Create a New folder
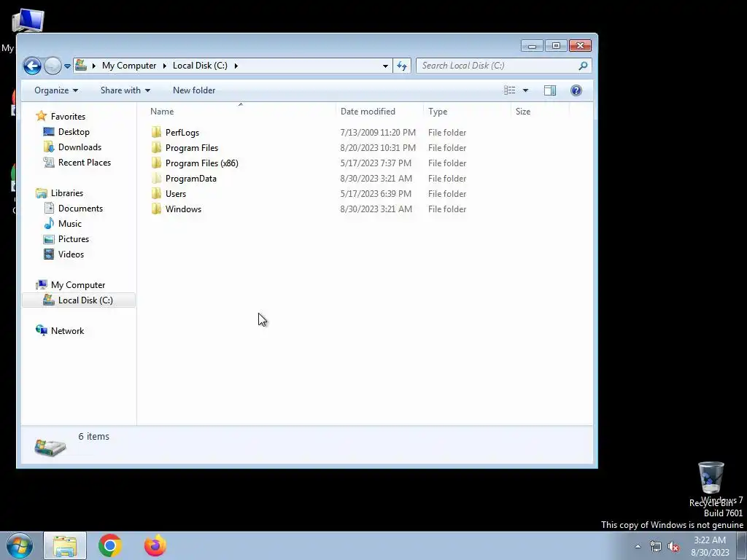Viewport: 747px width, 560px height. (x=194, y=90)
